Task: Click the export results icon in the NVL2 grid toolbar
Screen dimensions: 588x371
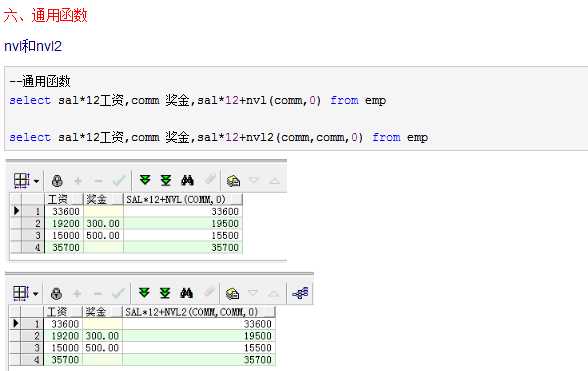Action: pos(232,293)
